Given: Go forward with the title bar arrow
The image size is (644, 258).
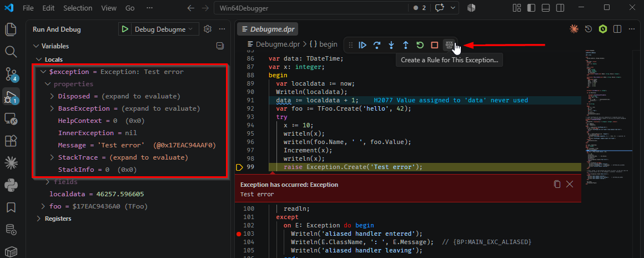Looking at the screenshot, I should (x=205, y=8).
